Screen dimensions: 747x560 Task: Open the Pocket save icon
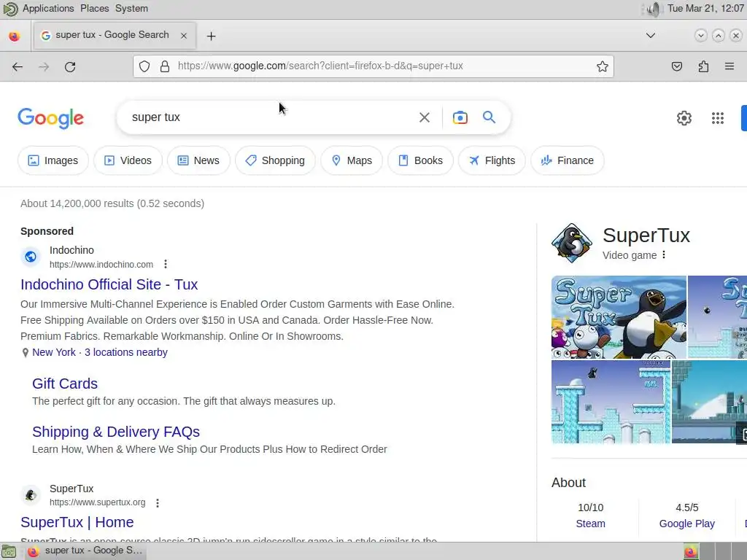(x=676, y=66)
